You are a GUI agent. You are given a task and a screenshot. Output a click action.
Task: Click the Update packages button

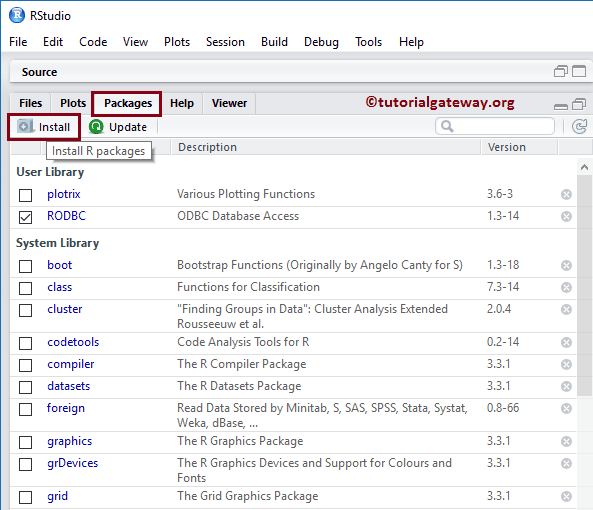point(118,127)
